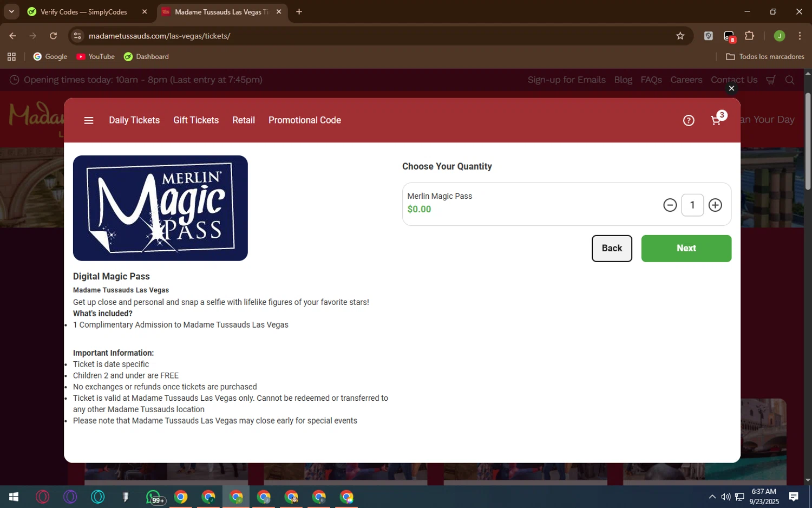This screenshot has width=812, height=508.
Task: Open the Dashboard bookmark
Action: [146, 57]
